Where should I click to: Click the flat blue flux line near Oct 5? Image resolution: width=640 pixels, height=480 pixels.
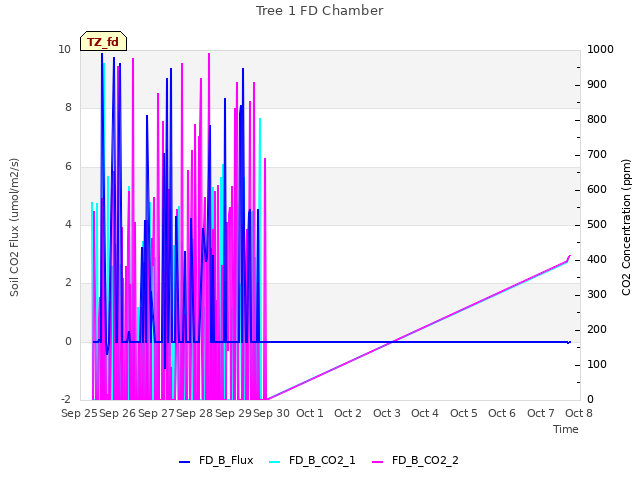(464, 342)
